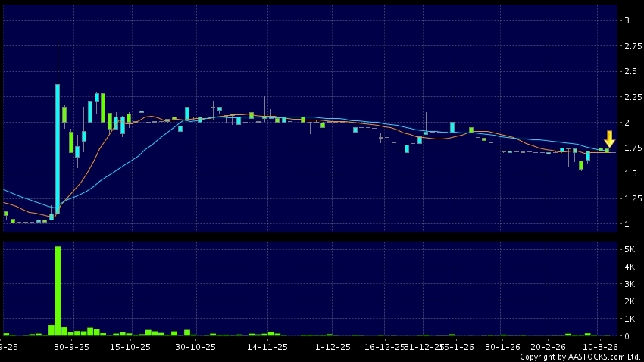Click price level 3 on price axis
644x362 pixels.
click(x=627, y=20)
